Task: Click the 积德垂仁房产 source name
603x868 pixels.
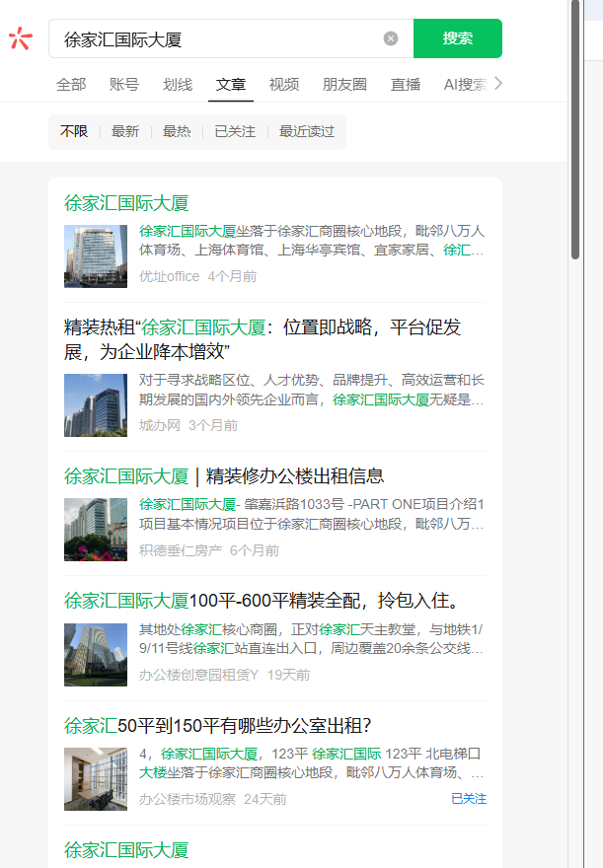Action: [181, 550]
